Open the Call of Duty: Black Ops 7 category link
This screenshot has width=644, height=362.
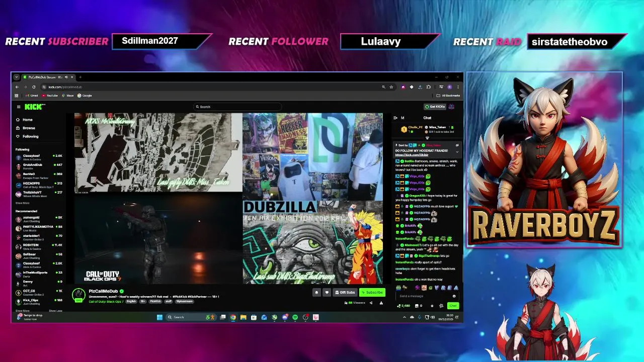point(106,301)
